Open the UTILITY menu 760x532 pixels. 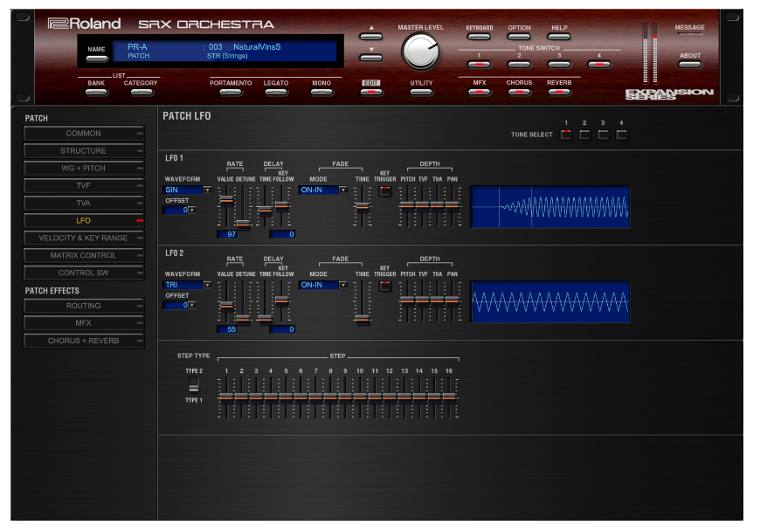(421, 92)
